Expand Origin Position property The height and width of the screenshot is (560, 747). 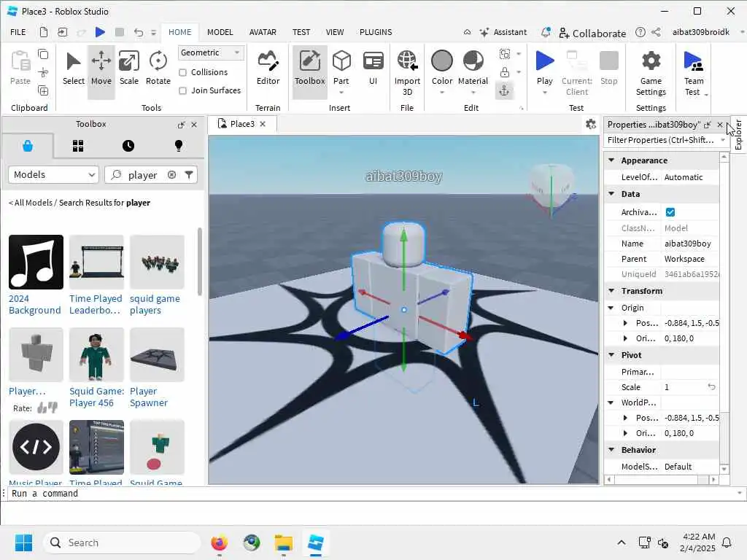(x=625, y=323)
